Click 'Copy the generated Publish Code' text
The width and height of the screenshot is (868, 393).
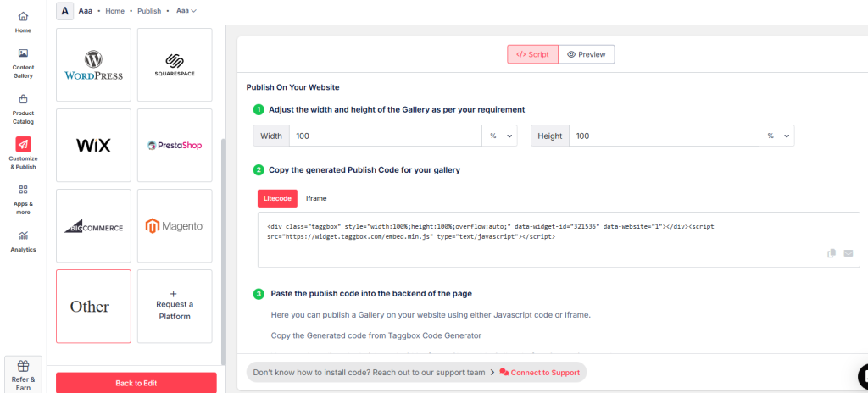(x=364, y=170)
